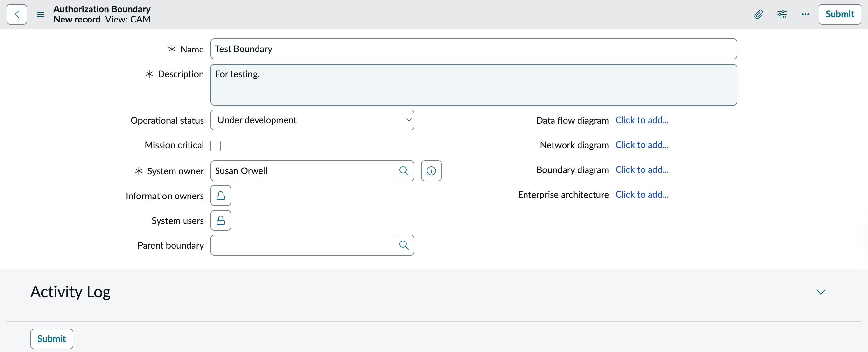
Task: Click the Mission critical label
Action: pyautogui.click(x=174, y=145)
